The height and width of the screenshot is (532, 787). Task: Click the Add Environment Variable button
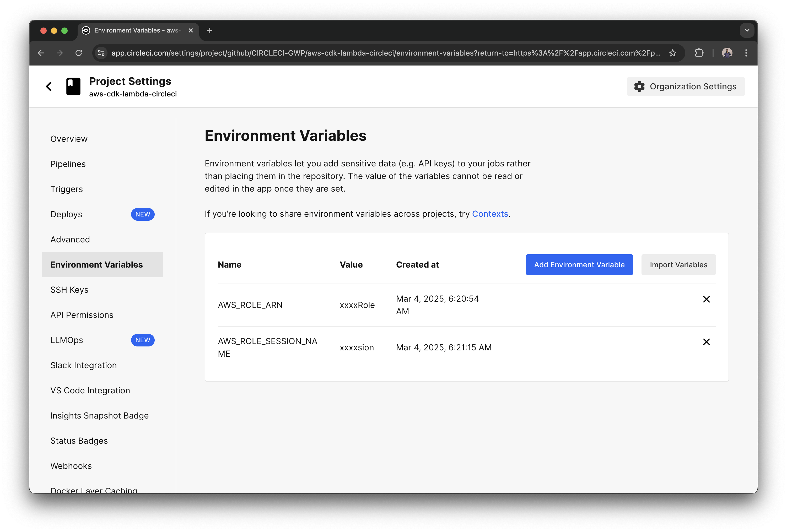(x=579, y=265)
